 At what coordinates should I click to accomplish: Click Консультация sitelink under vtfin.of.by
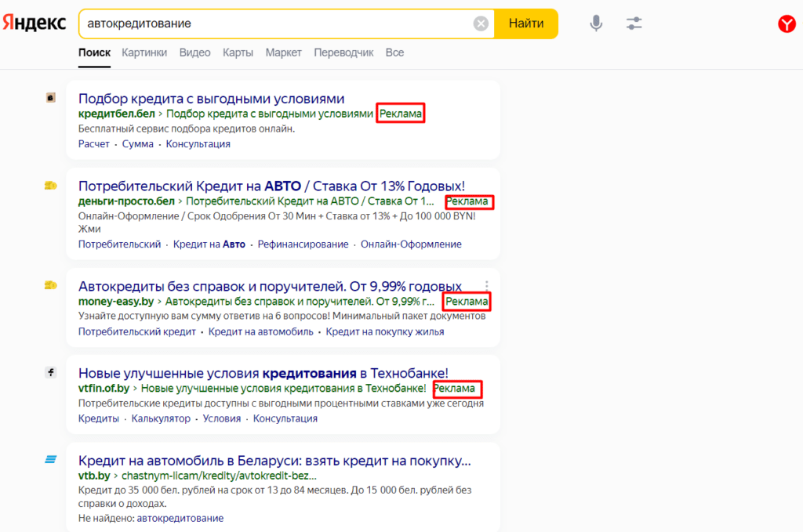(x=285, y=418)
